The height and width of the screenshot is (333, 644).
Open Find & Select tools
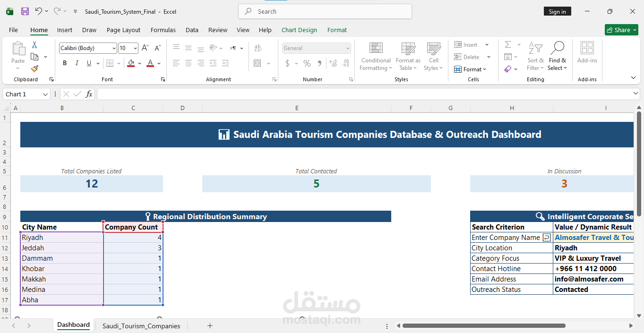(x=558, y=57)
